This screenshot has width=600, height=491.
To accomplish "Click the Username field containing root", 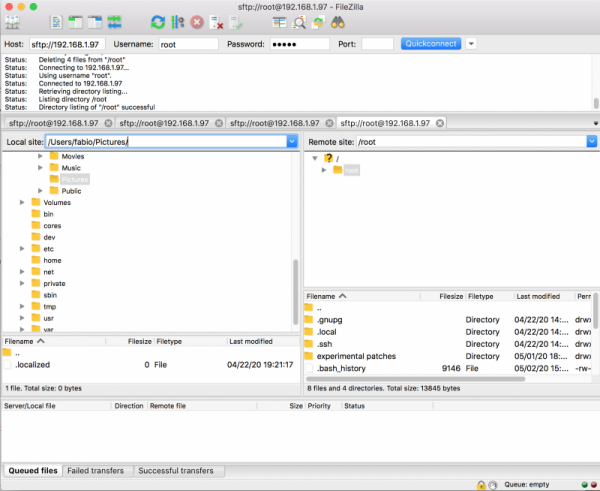I will (x=188, y=44).
